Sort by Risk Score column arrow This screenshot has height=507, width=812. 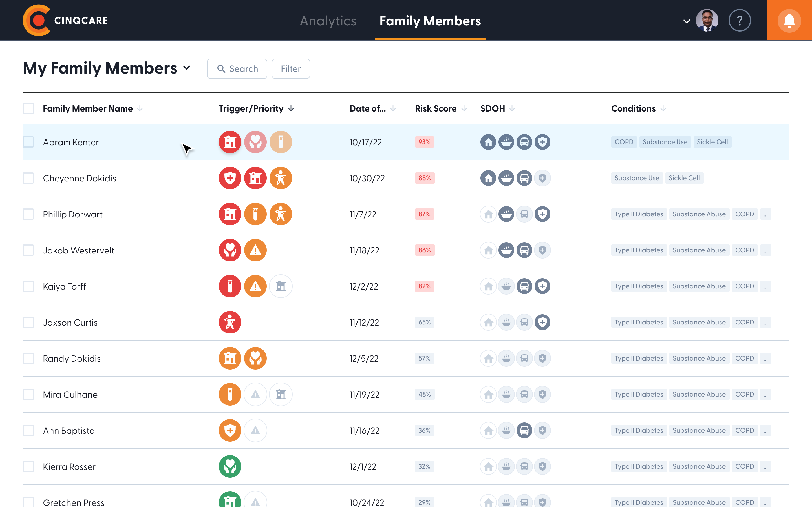[464, 108]
